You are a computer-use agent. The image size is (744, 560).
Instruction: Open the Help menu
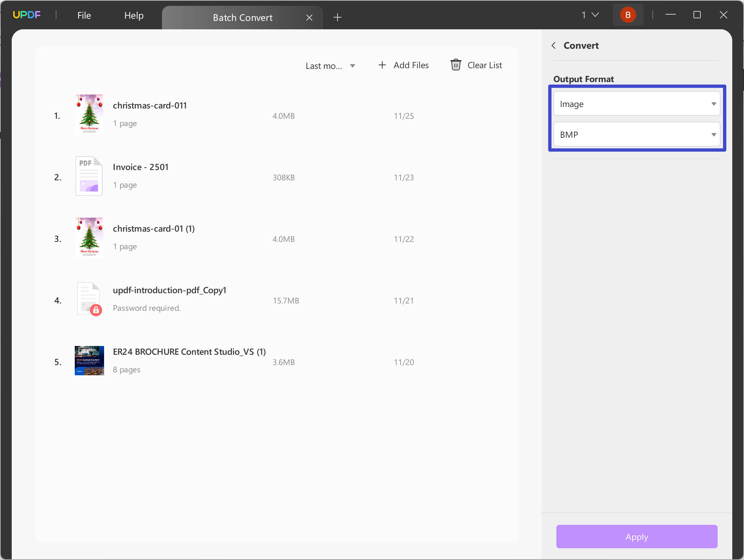pyautogui.click(x=134, y=15)
